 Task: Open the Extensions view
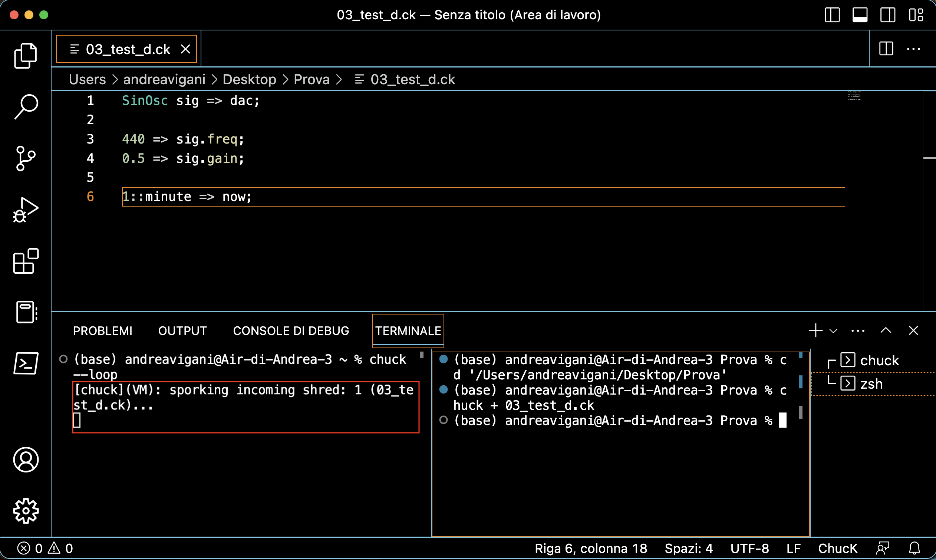point(25,261)
